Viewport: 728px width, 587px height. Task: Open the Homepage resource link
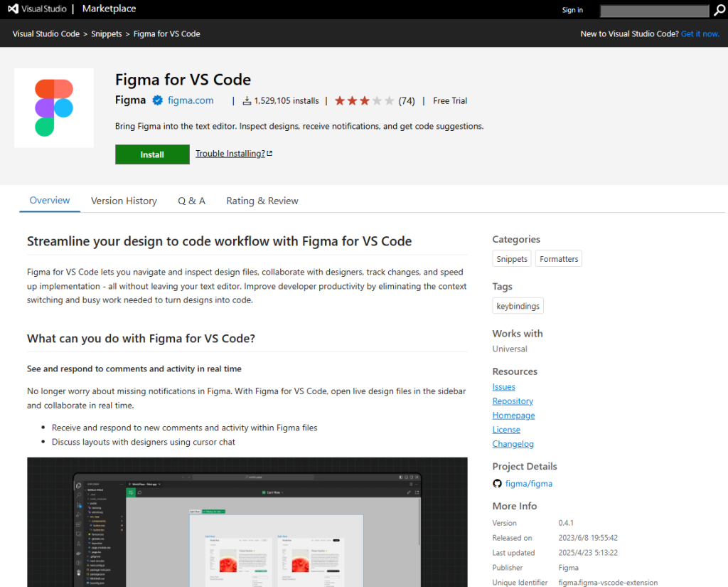tap(513, 416)
